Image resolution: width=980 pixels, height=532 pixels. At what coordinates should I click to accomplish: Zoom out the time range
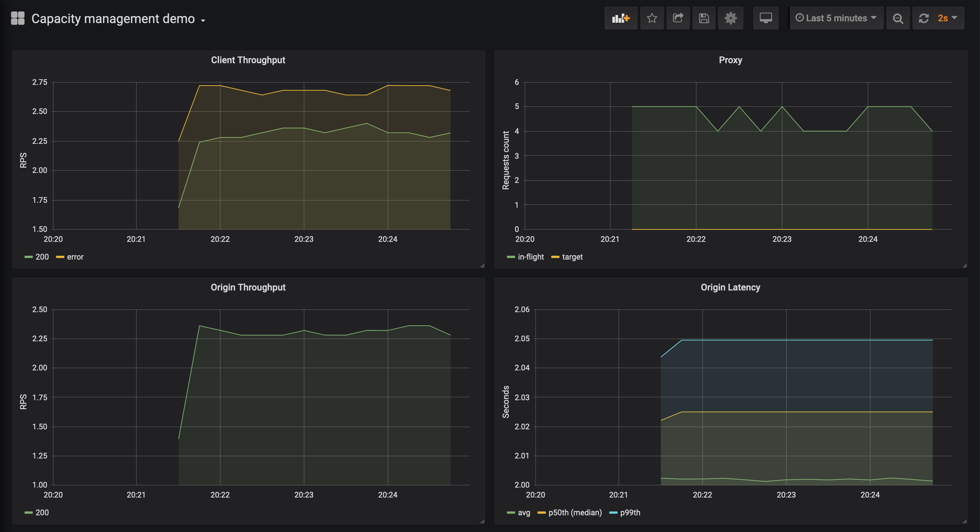tap(898, 18)
